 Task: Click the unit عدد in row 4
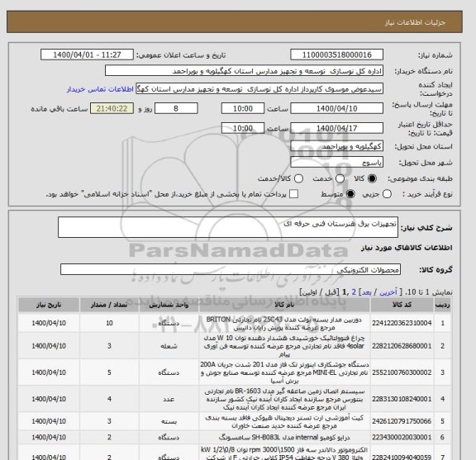(x=169, y=399)
